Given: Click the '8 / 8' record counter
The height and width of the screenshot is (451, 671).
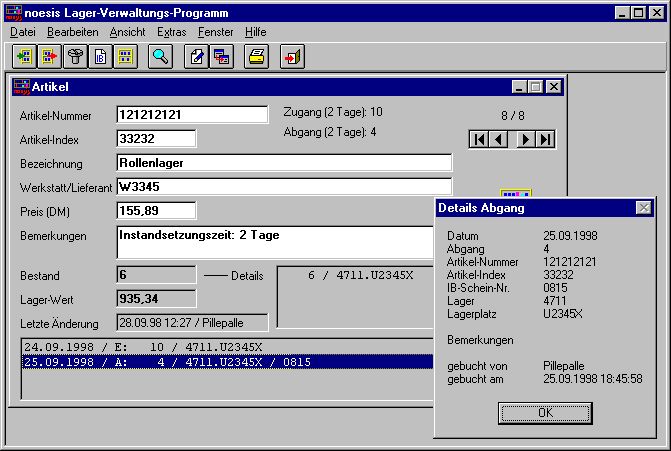Looking at the screenshot, I should click(x=513, y=116).
